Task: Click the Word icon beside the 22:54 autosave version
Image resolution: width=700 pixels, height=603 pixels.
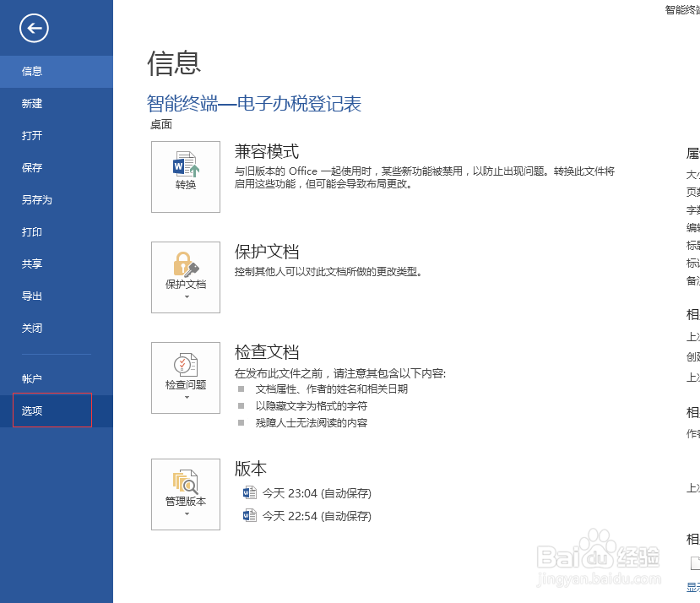Action: (250, 515)
